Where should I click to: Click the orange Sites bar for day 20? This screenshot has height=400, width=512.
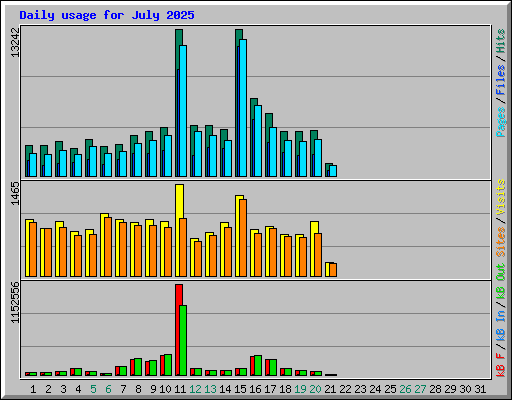point(318,255)
